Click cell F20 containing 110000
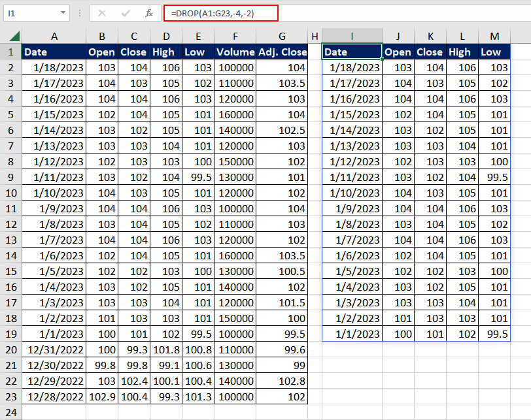The height and width of the screenshot is (420, 531). (235, 349)
